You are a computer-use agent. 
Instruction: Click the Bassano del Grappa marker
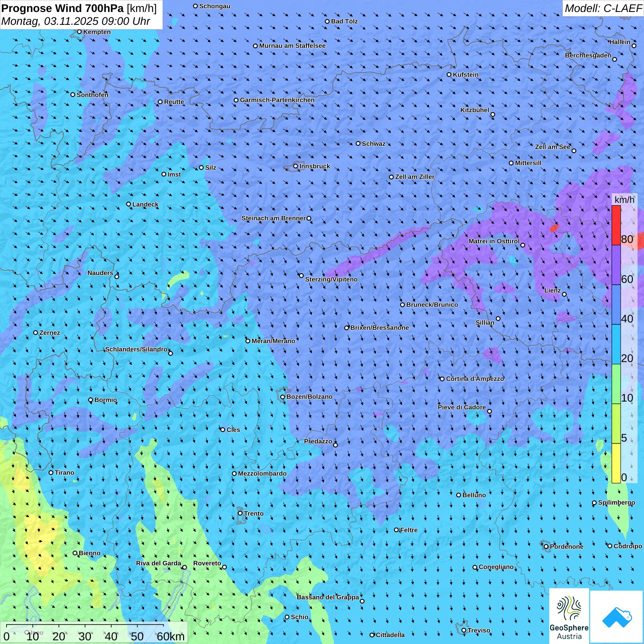(x=362, y=601)
